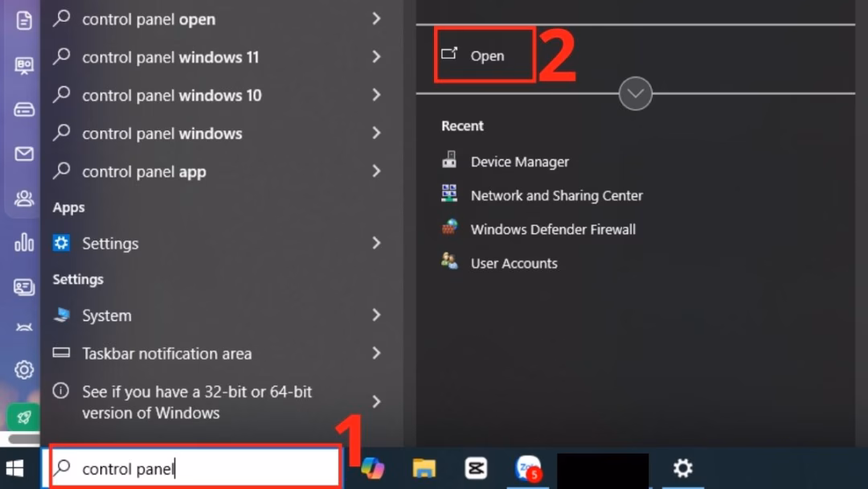Open Copilot from the taskbar
Image resolution: width=868 pixels, height=489 pixels.
click(372, 468)
